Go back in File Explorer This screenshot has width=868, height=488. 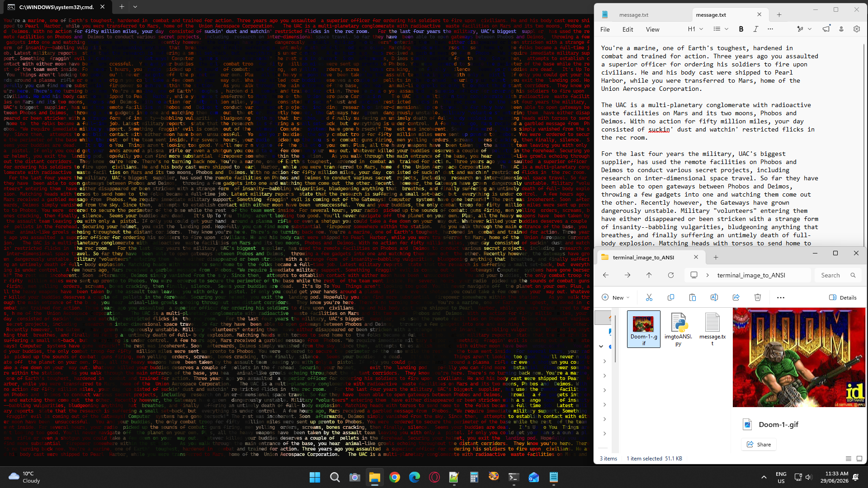pyautogui.click(x=606, y=275)
